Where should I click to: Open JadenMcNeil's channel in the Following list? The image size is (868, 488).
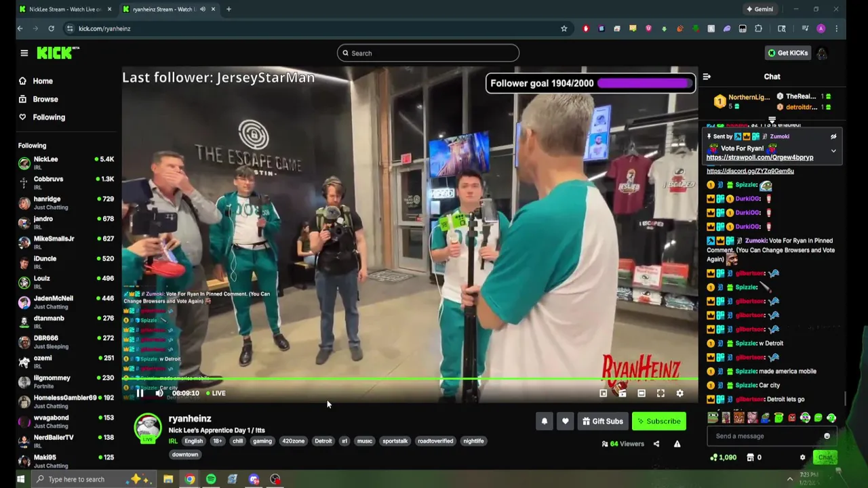coord(66,302)
